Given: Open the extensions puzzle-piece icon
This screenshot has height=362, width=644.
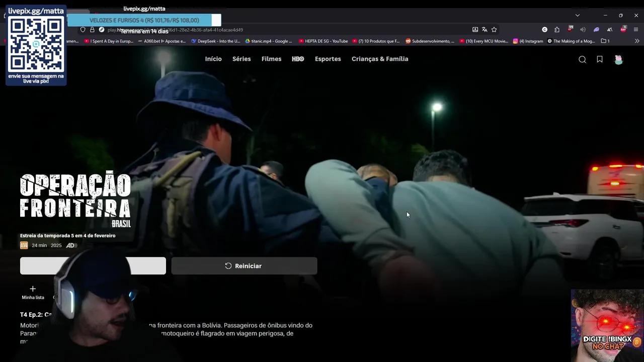Looking at the screenshot, I should pyautogui.click(x=557, y=30).
